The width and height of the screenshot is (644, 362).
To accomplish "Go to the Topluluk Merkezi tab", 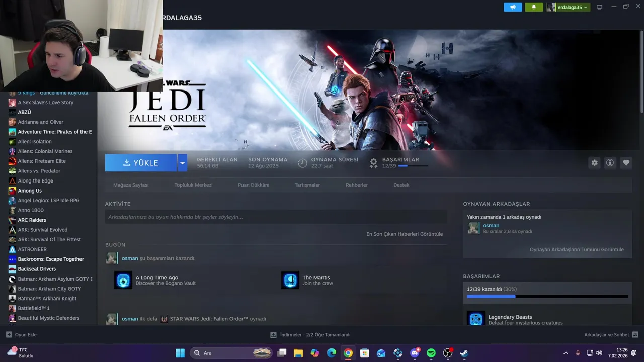I will pyautogui.click(x=193, y=185).
